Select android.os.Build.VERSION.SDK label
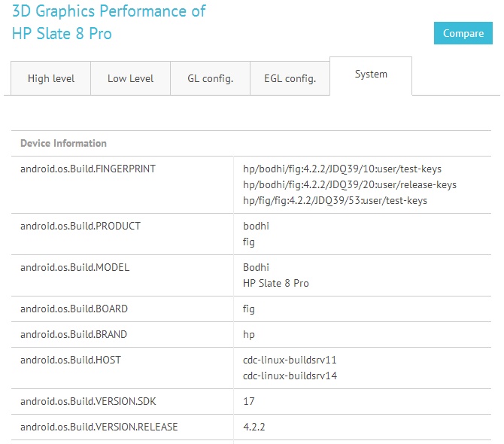The height and width of the screenshot is (444, 504). [x=88, y=401]
